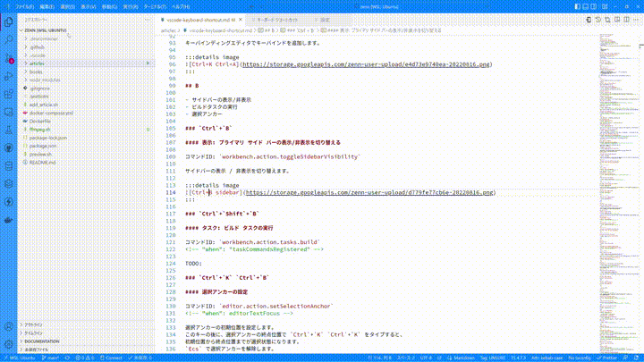644x362 pixels.
Task: Open the Accounts menu icon
Action: pos(9,327)
